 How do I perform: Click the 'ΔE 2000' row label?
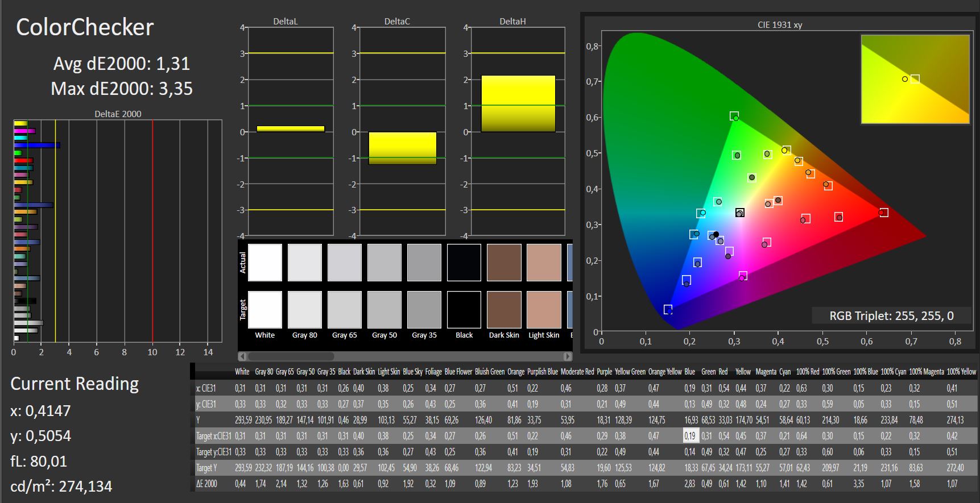tap(206, 484)
